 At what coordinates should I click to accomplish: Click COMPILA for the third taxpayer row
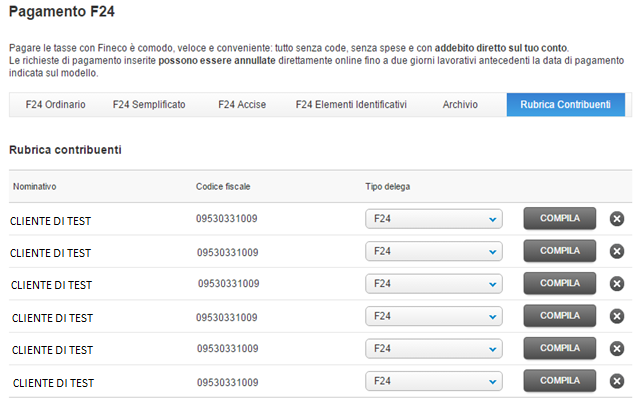pos(559,283)
